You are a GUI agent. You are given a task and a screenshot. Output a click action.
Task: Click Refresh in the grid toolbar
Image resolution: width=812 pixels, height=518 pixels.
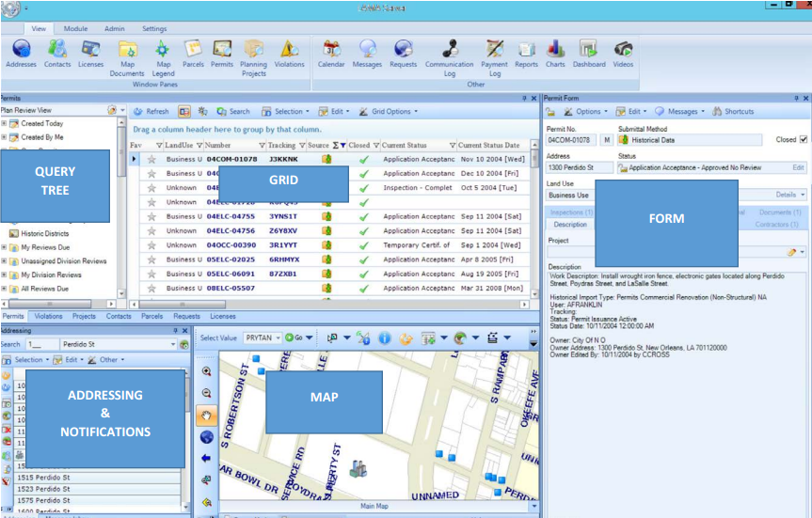151,111
